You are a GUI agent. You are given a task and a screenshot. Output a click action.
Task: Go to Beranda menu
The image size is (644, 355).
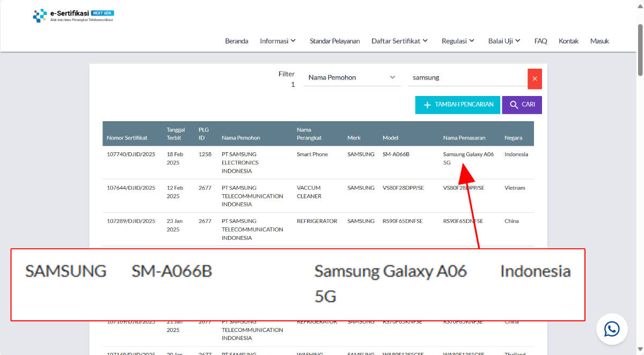pos(237,41)
